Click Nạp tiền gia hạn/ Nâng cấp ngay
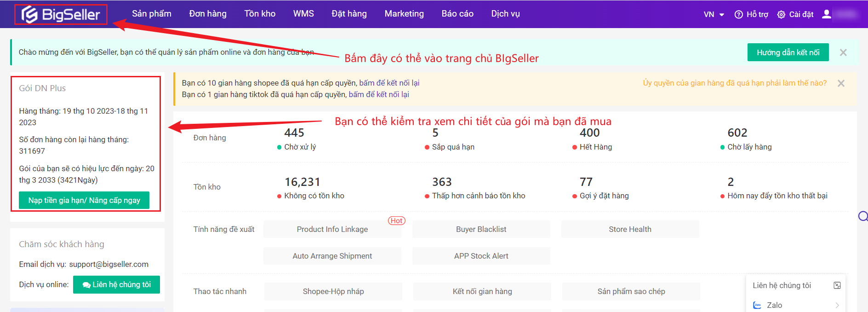The image size is (868, 312). [x=84, y=200]
